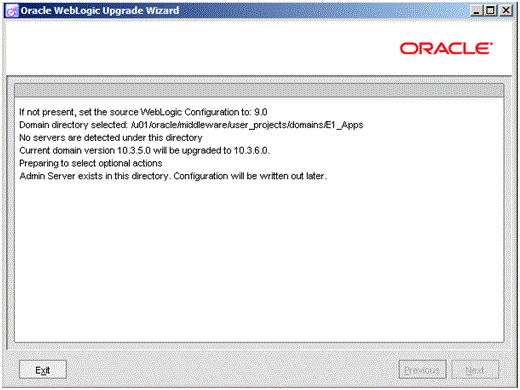Select 'Preparing to select optional actions' line
520x390 pixels.
(91, 163)
